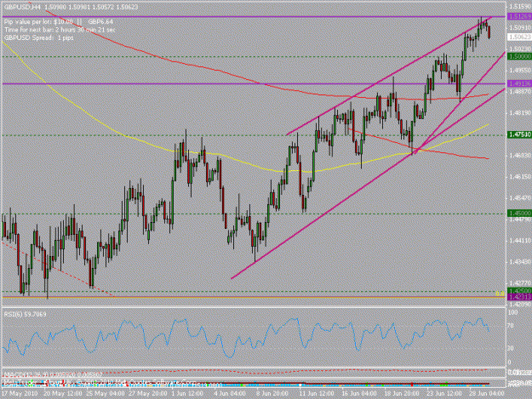Click the '18 Jun 20:00' time label
The height and width of the screenshot is (399, 532).
(x=401, y=394)
